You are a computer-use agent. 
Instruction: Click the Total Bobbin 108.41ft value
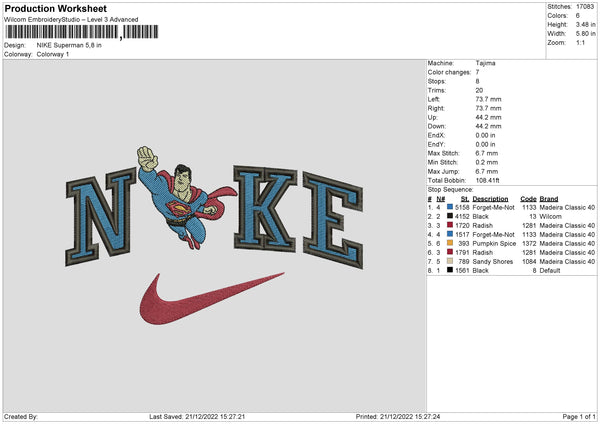pos(488,180)
